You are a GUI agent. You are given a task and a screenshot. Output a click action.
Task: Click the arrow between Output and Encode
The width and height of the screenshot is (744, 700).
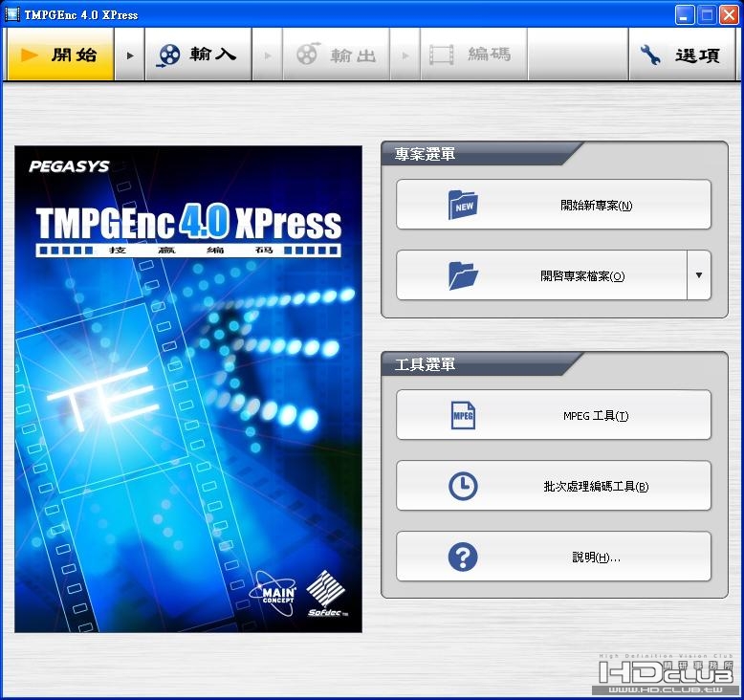tap(405, 55)
